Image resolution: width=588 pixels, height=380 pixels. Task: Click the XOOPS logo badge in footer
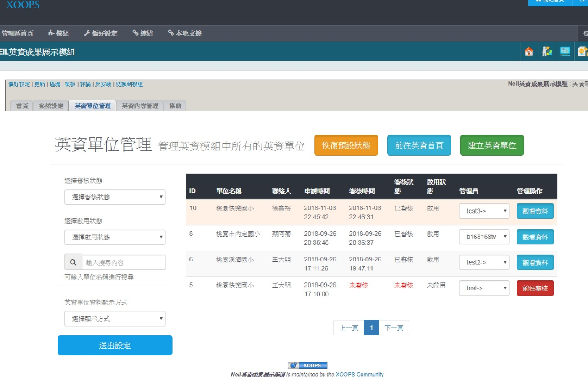click(x=307, y=365)
